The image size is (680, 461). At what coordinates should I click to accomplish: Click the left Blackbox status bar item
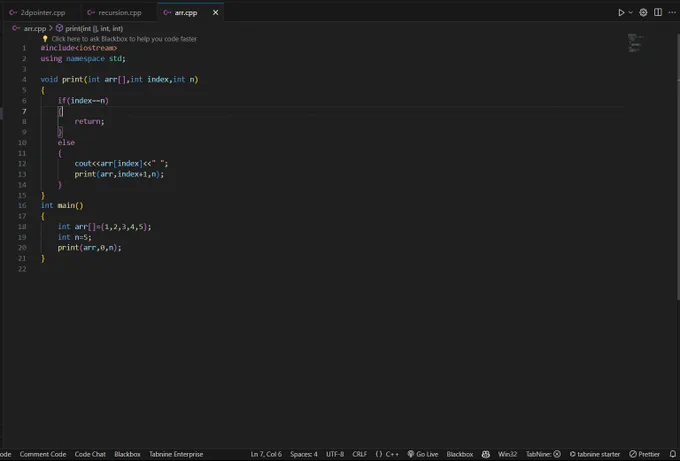tap(127, 454)
